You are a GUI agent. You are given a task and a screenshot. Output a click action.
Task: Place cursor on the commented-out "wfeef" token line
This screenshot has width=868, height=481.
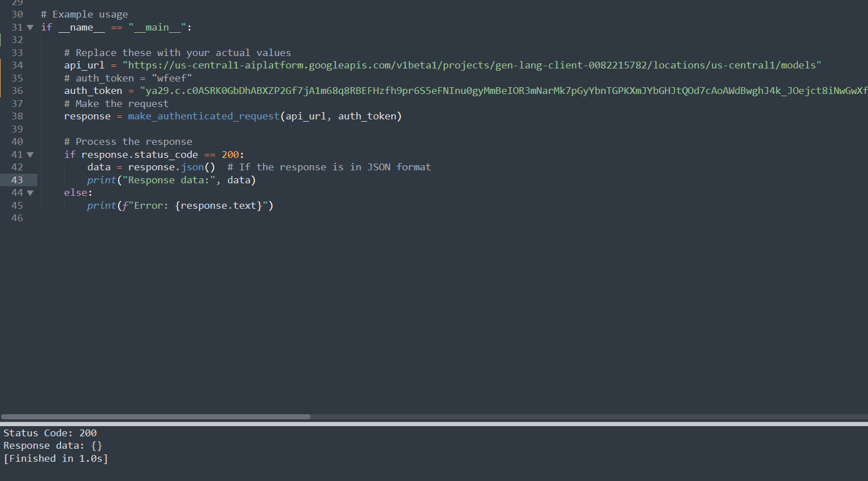(128, 78)
